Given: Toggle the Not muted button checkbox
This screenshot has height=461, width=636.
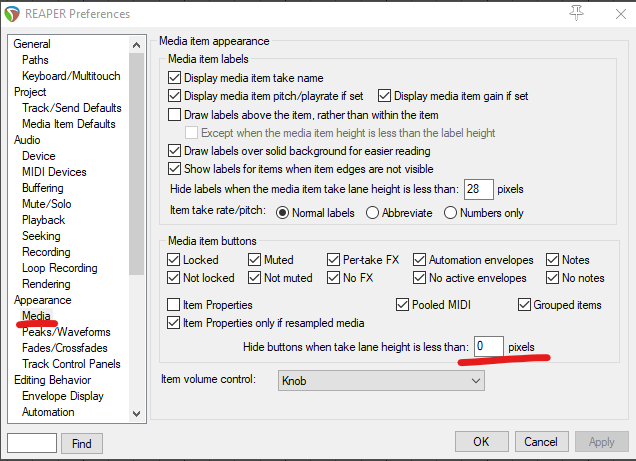Looking at the screenshot, I should pyautogui.click(x=254, y=278).
